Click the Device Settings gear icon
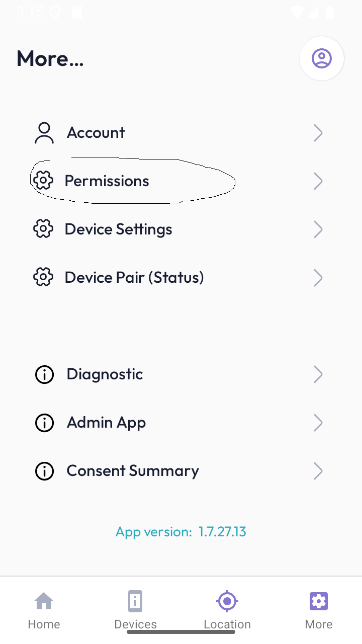 pos(43,229)
